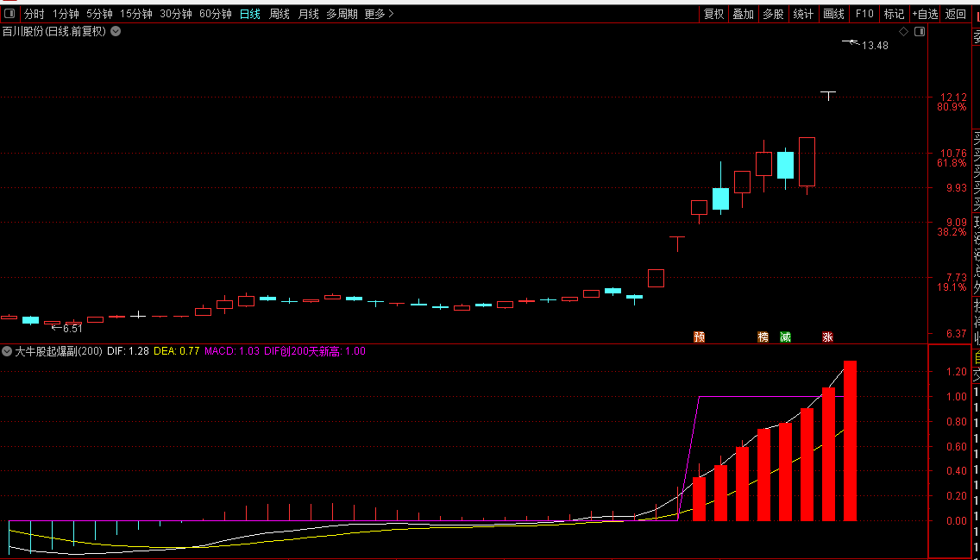The image size is (980, 560).
Task: Click the 38.2% axis label
Action: [952, 232]
